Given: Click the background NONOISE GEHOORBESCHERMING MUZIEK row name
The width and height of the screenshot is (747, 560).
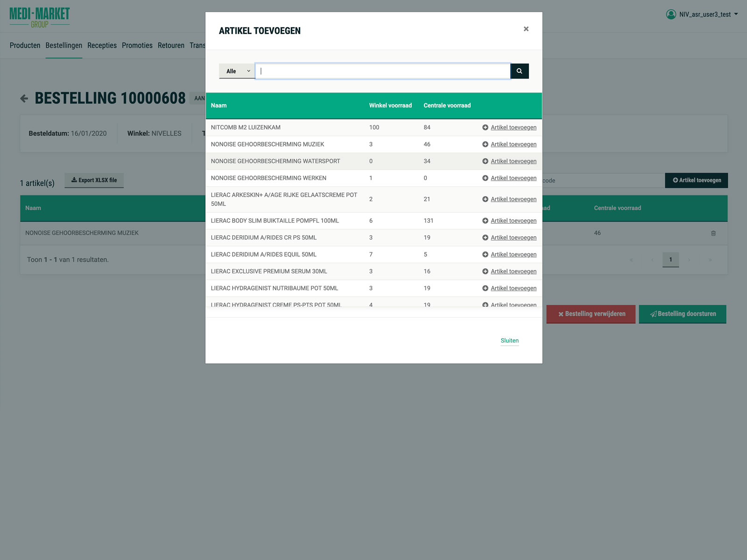Looking at the screenshot, I should pos(82,233).
